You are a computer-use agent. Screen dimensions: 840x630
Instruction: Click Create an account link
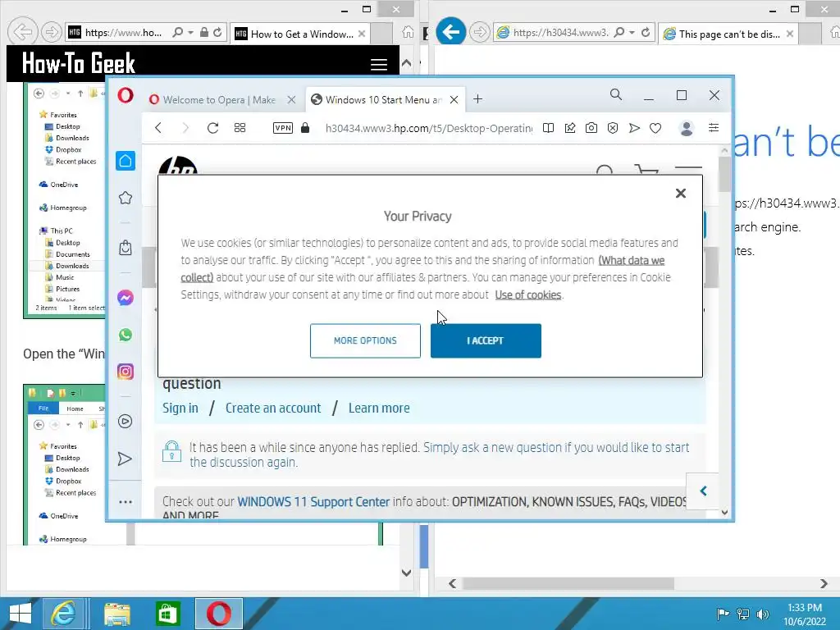[x=273, y=409]
